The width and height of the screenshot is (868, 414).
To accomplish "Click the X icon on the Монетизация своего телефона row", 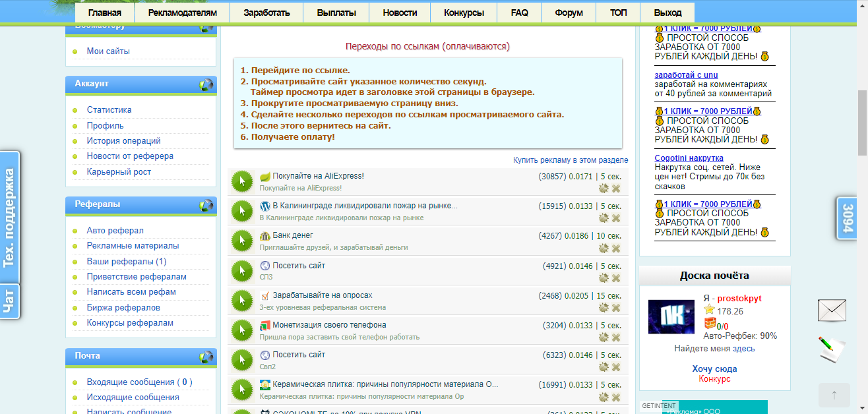I will tap(616, 337).
